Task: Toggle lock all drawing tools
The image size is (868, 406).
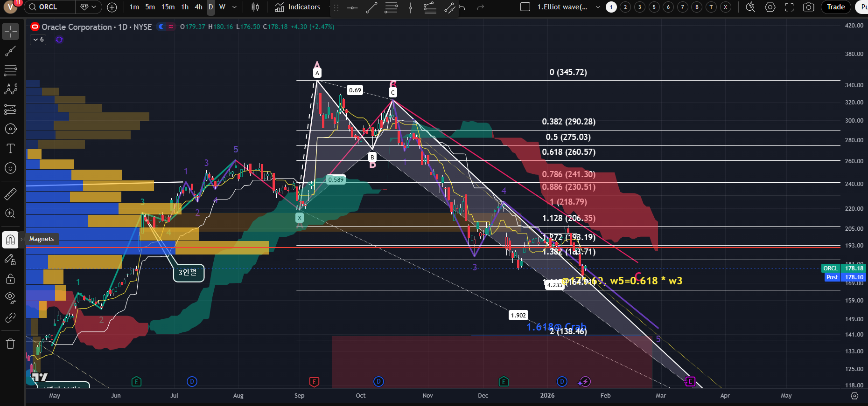Action: 10,279
